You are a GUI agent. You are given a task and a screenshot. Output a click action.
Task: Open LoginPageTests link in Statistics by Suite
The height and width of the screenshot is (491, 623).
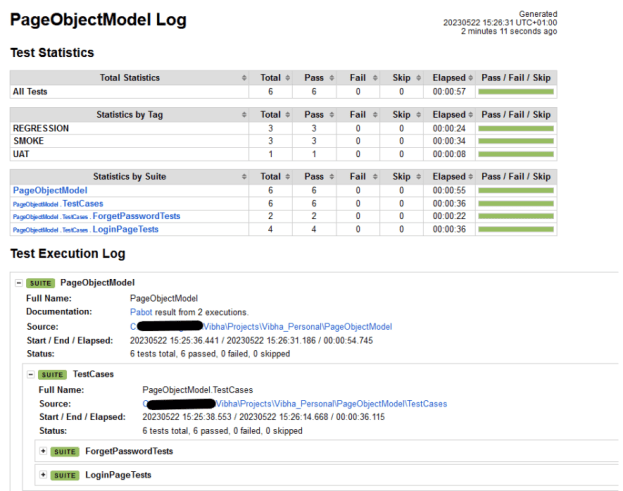[125, 229]
